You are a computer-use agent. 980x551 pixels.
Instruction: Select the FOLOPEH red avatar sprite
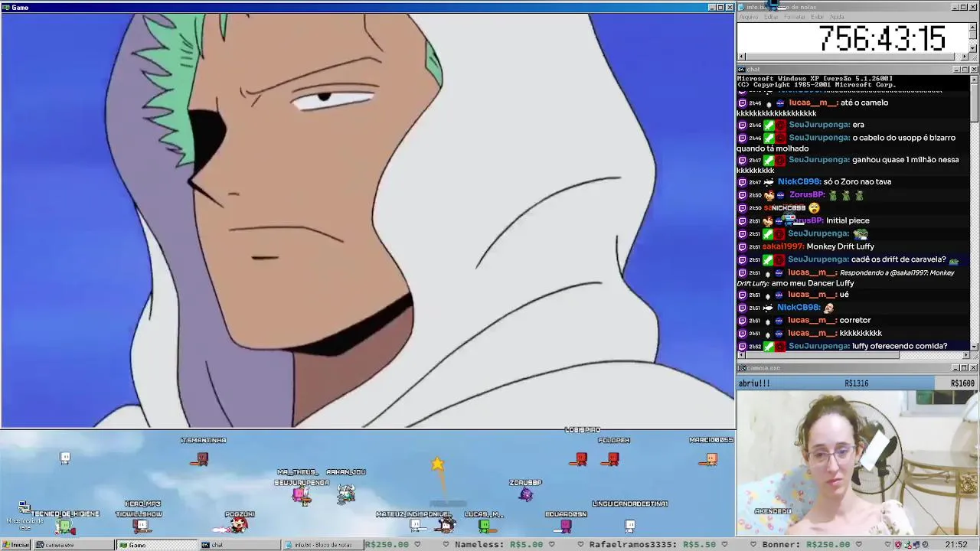tap(612, 458)
